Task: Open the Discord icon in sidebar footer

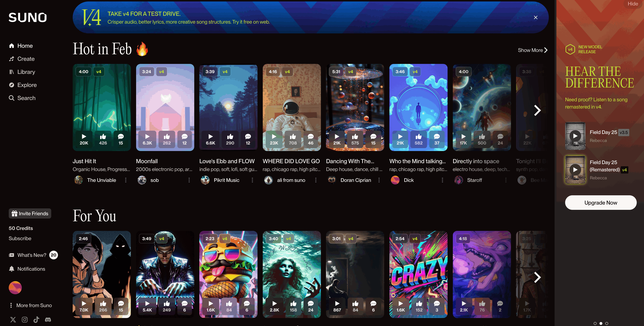Action: [48, 319]
